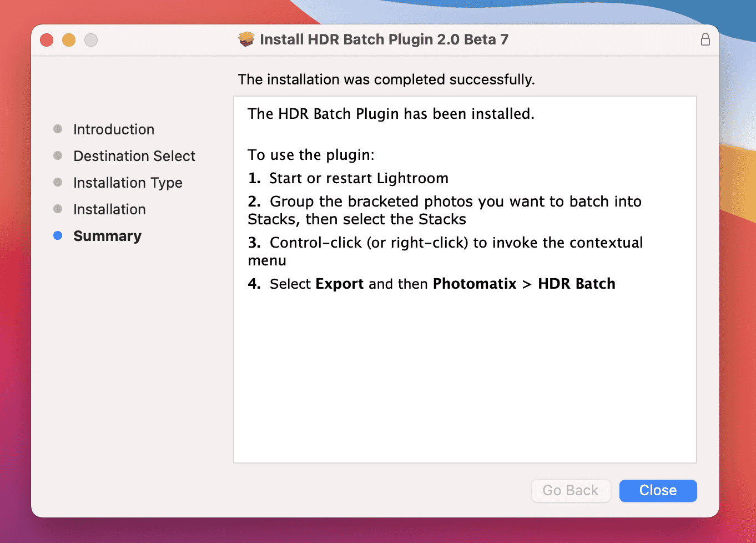Click the lock icon in title bar

click(x=705, y=39)
